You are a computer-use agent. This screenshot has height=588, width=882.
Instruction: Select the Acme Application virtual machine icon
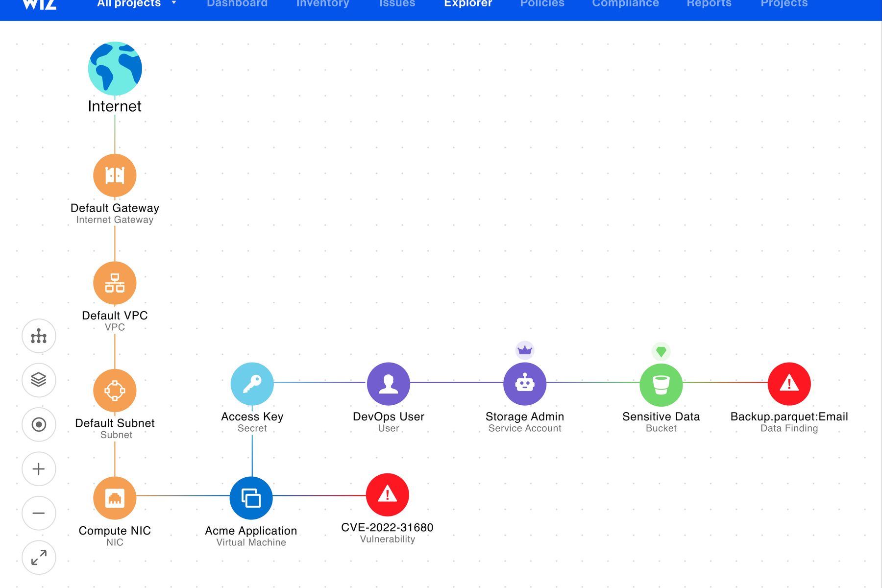tap(251, 498)
